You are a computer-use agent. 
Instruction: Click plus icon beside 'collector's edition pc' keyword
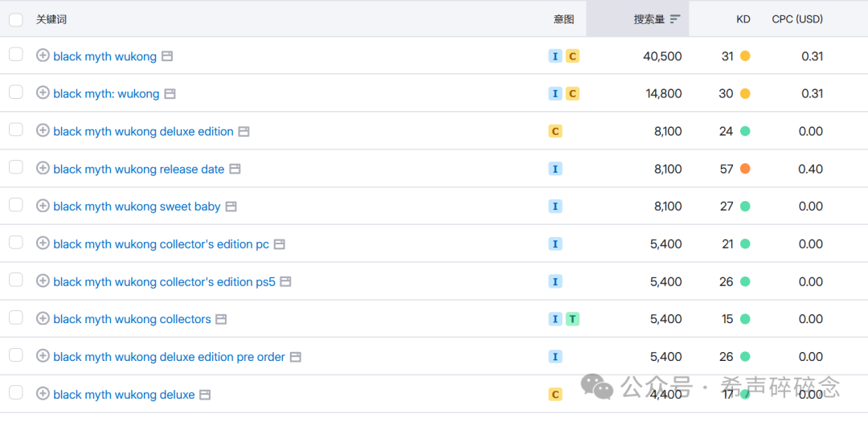pyautogui.click(x=43, y=243)
